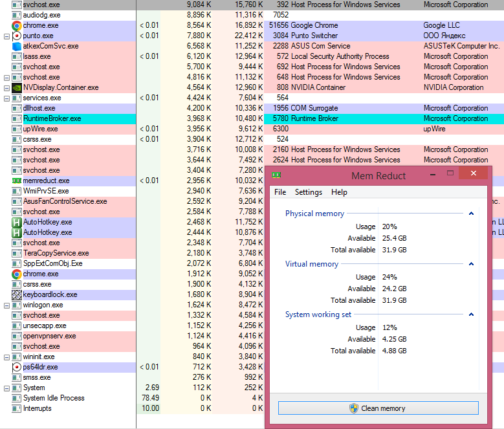Click the 78.49 CPU value for System Idle Process
Screen dimensions: 504x429
(150, 398)
